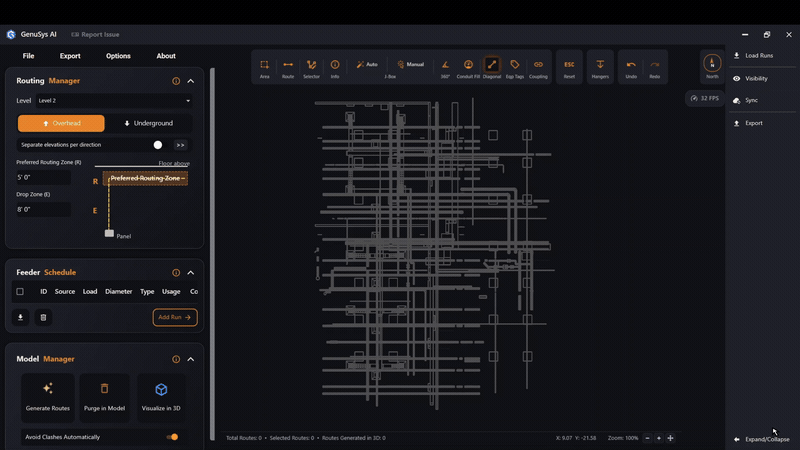This screenshot has width=800, height=450.
Task: Check the Feeder Schedule select-all checkbox
Action: tap(20, 292)
